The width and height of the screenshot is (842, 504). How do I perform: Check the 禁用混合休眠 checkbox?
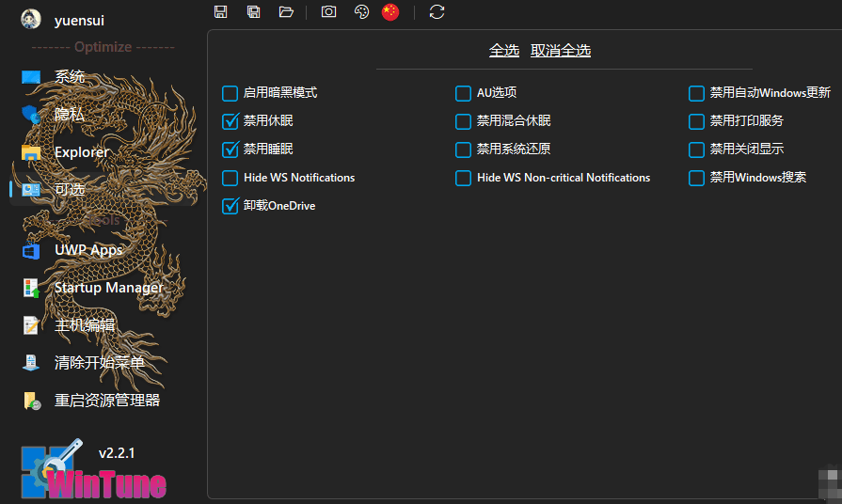[x=463, y=121]
